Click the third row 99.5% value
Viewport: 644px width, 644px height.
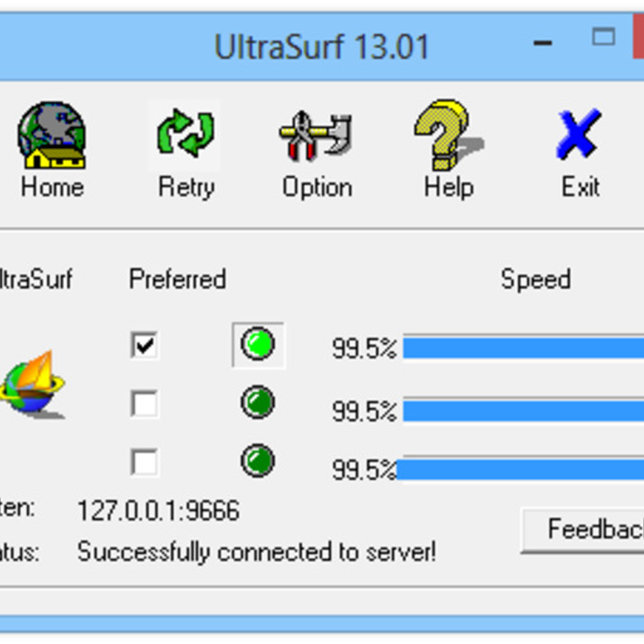[x=364, y=470]
